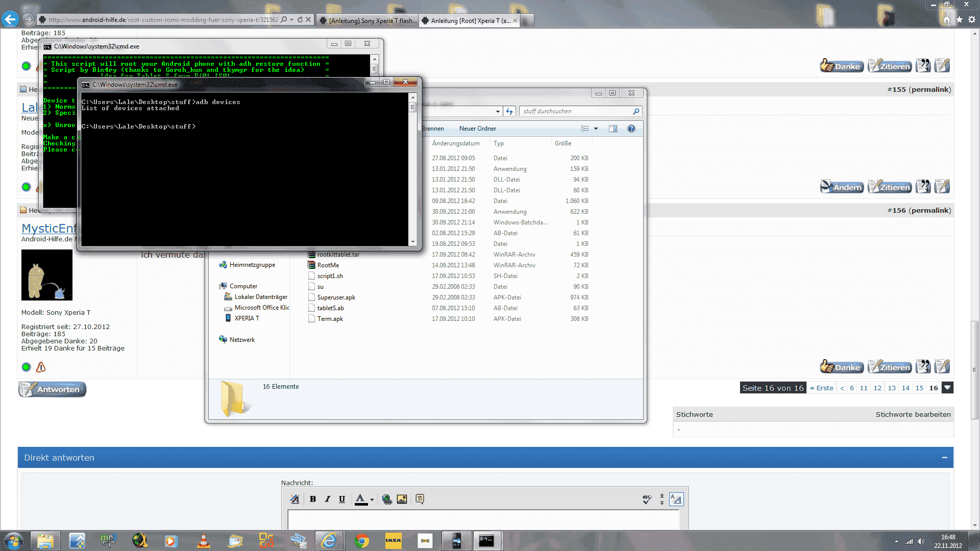Open the font color dropdown arrow
980x551 pixels.
372,499
